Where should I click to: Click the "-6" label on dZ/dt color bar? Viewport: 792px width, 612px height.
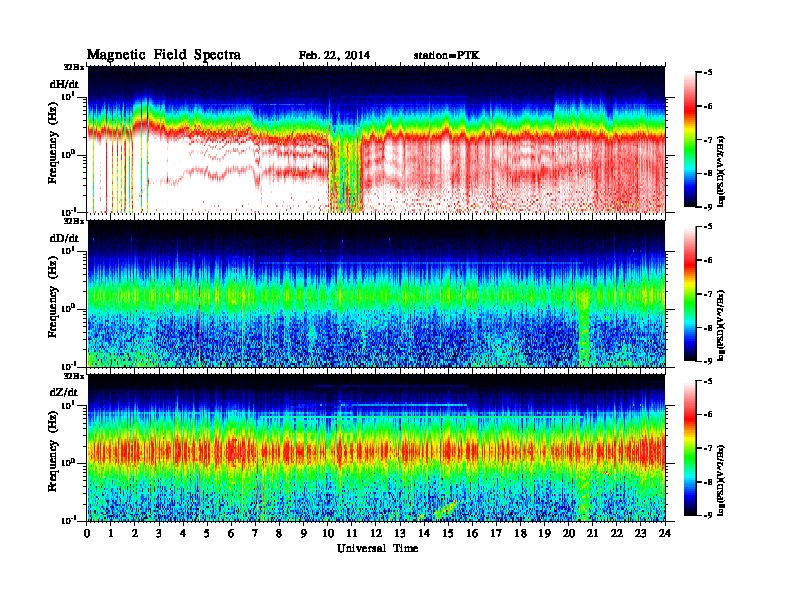tap(708, 415)
